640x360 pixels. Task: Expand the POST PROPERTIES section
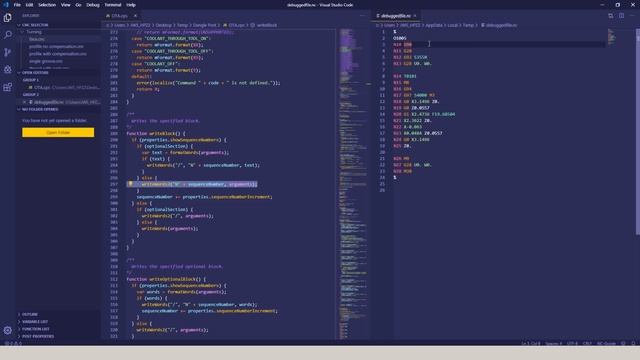(38, 336)
